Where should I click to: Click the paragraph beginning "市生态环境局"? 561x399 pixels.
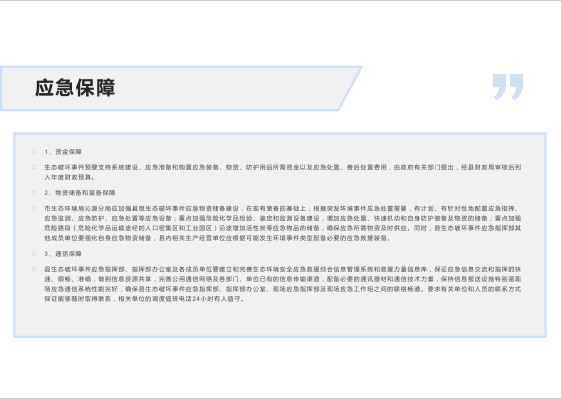282,223
